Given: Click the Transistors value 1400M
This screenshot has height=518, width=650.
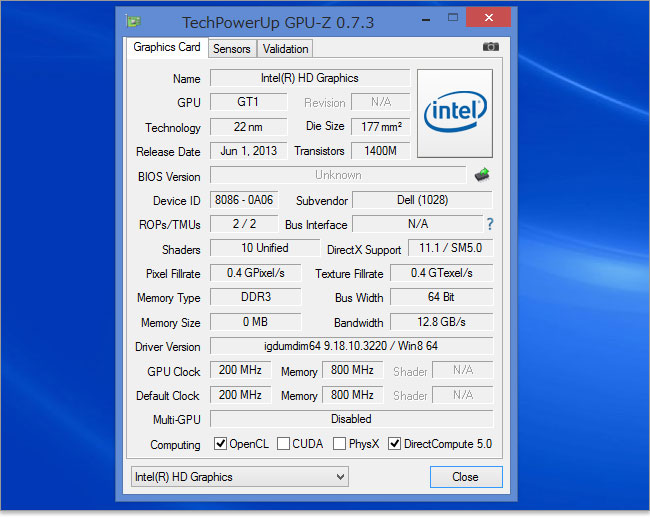Looking at the screenshot, I should tap(381, 151).
